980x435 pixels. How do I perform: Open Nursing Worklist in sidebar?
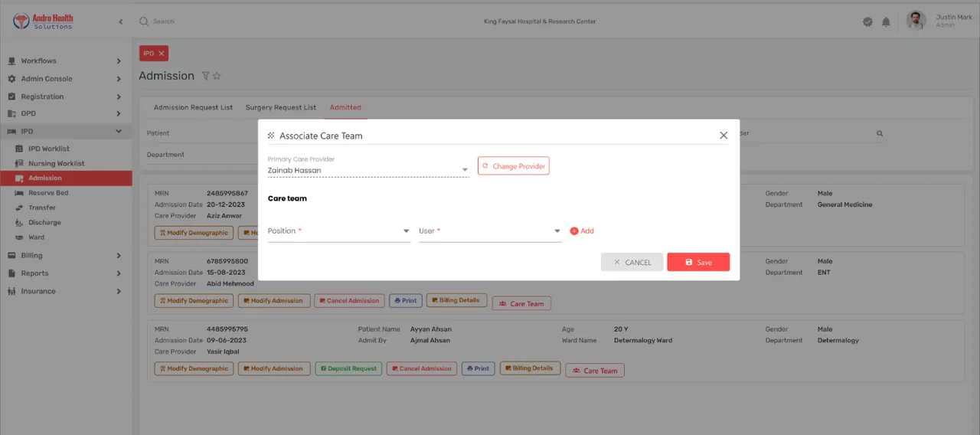pos(57,163)
